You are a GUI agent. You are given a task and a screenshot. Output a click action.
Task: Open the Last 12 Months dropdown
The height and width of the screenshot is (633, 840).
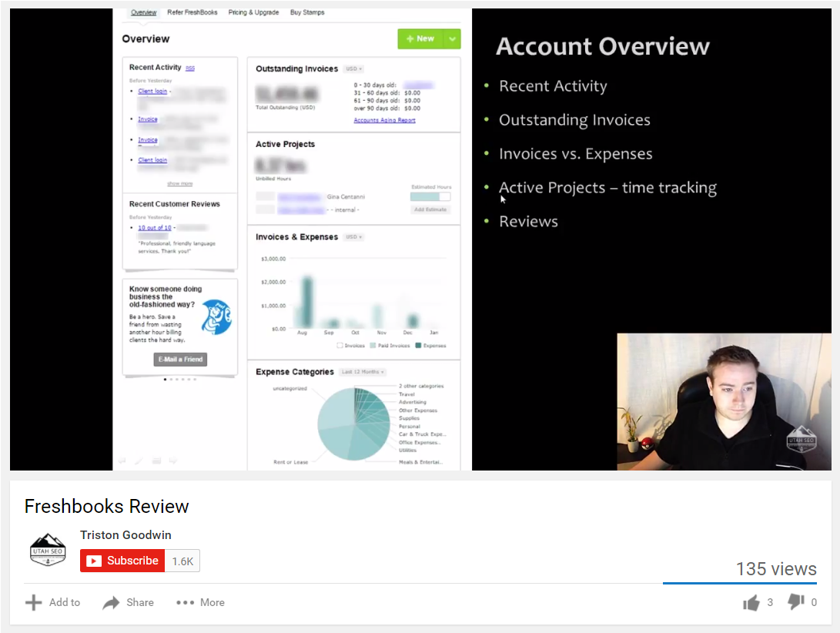(363, 372)
